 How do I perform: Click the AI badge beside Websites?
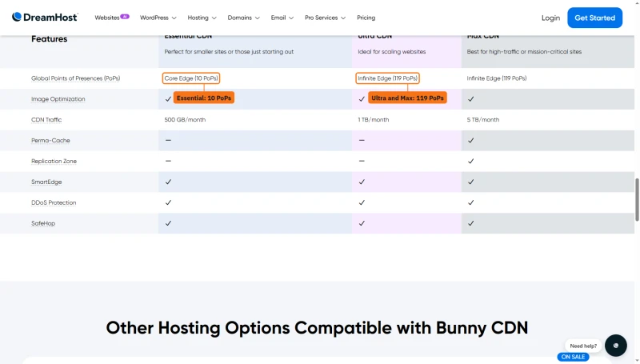[x=125, y=16]
